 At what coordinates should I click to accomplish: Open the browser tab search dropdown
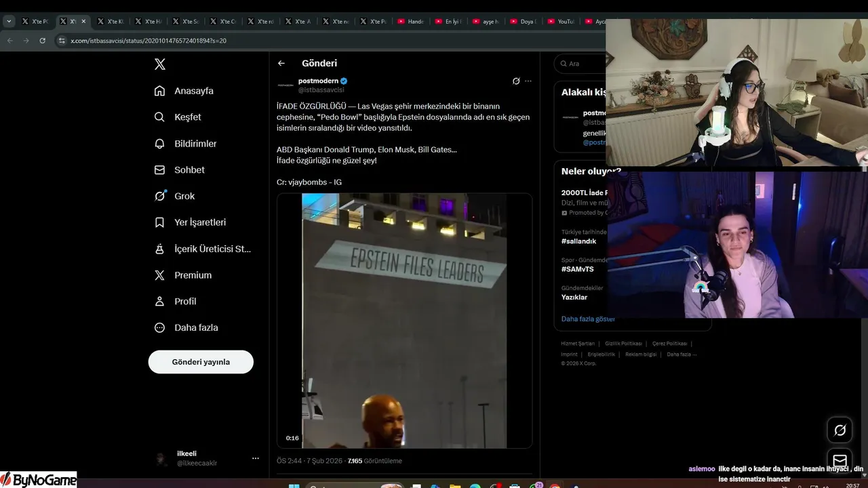pyautogui.click(x=9, y=22)
